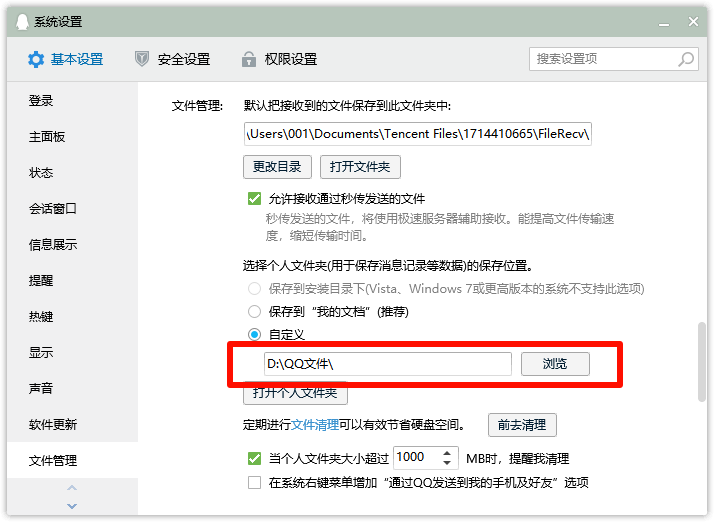Open the 会话窗口 section in sidebar
This screenshot has height=522, width=714.
pos(72,209)
